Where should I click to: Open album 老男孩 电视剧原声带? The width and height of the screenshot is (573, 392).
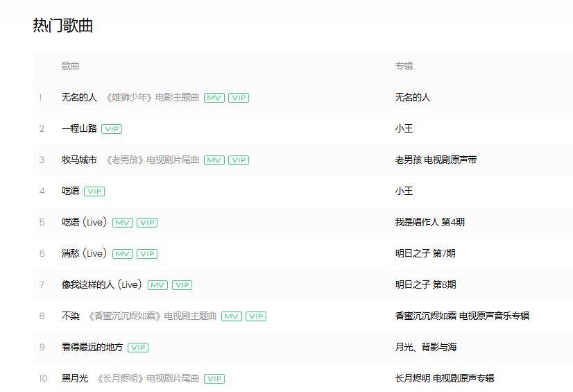pos(436,160)
